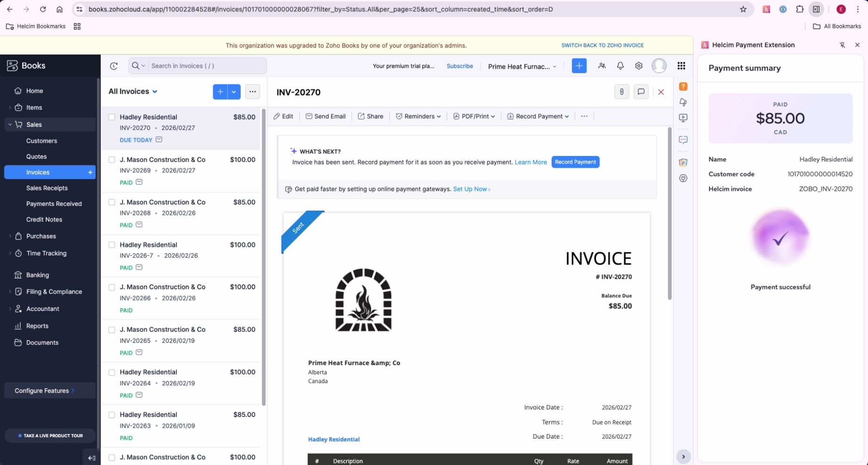The width and height of the screenshot is (868, 465).
Task: Open the apps grid icon
Action: [x=681, y=66]
